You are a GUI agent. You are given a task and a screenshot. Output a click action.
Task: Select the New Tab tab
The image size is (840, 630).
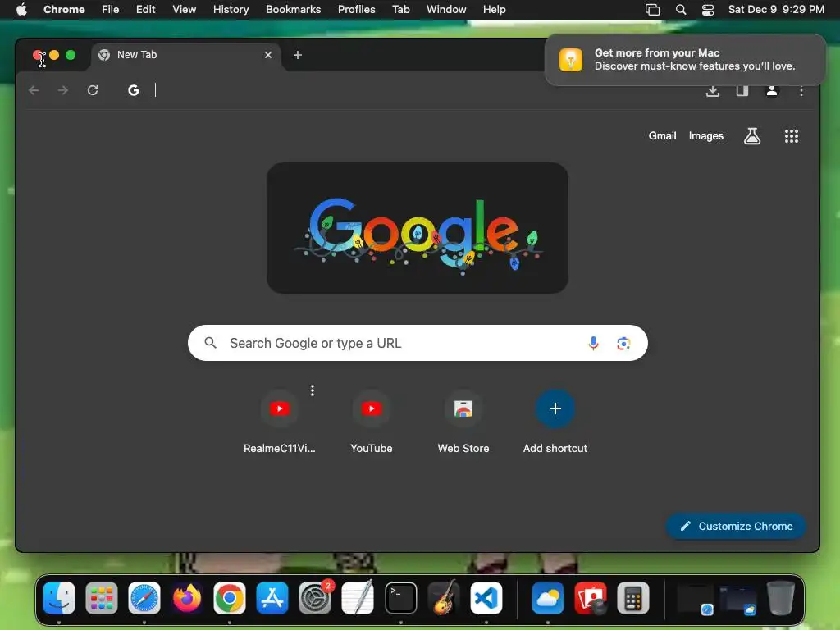[185, 55]
